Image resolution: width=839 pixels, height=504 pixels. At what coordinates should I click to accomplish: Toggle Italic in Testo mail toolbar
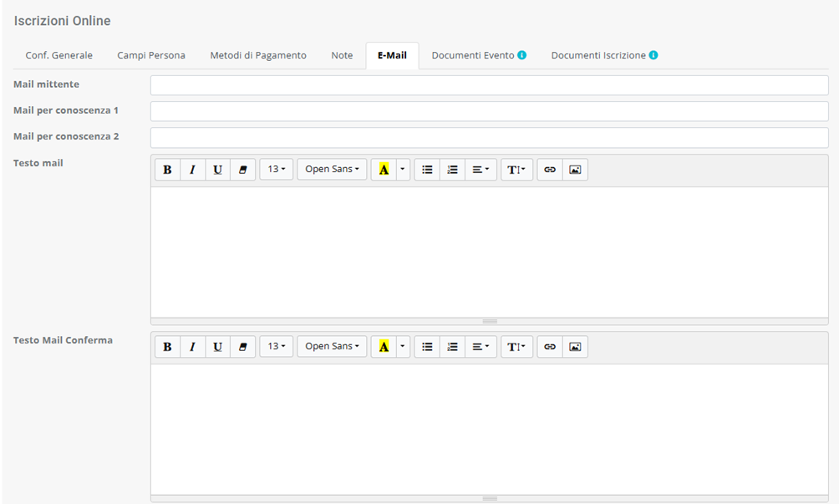pos(192,170)
